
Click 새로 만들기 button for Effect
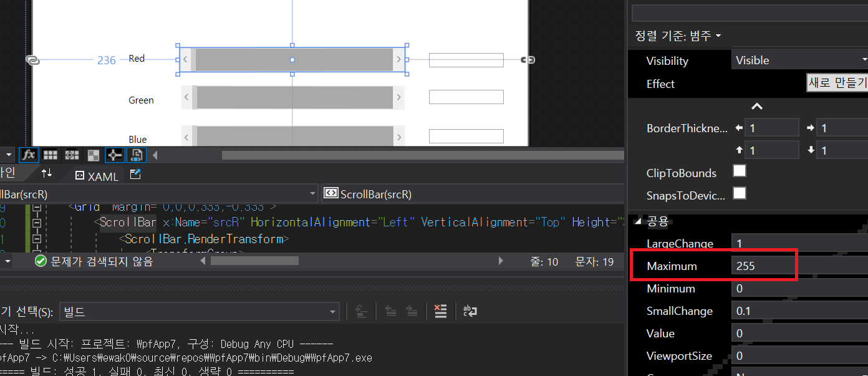coord(837,82)
